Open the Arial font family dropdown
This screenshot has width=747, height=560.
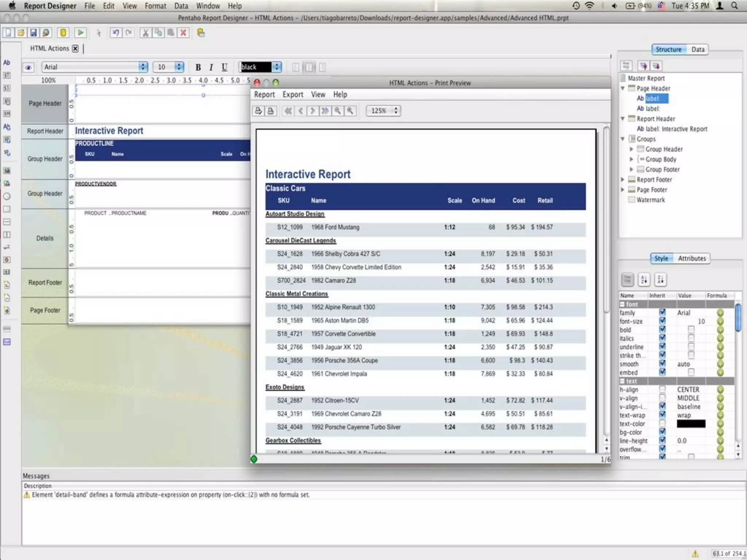click(143, 67)
